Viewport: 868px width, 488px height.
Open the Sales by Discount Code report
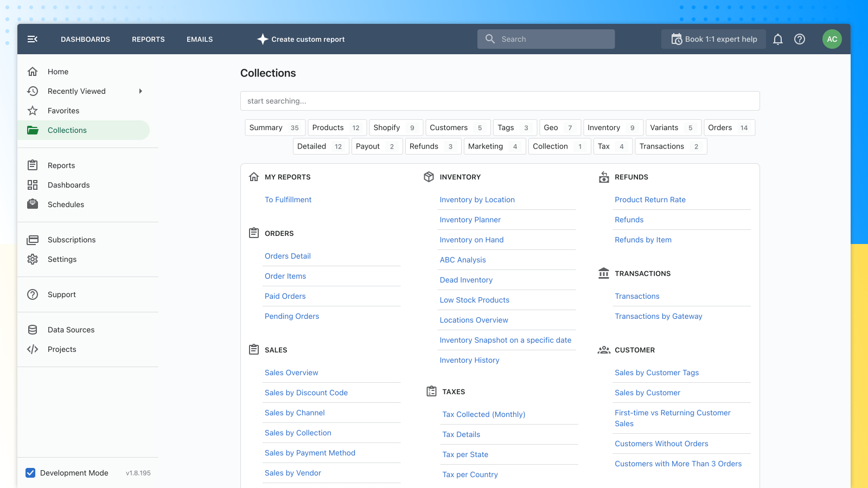click(x=306, y=393)
